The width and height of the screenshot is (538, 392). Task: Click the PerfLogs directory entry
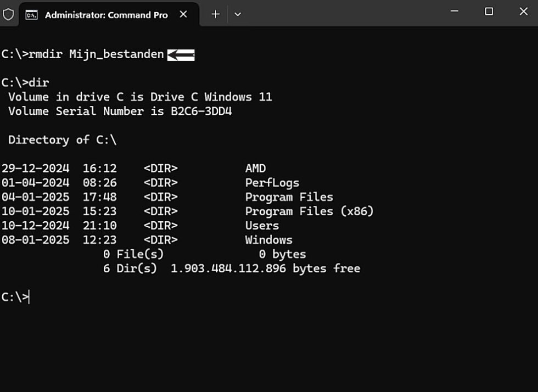[x=272, y=182]
